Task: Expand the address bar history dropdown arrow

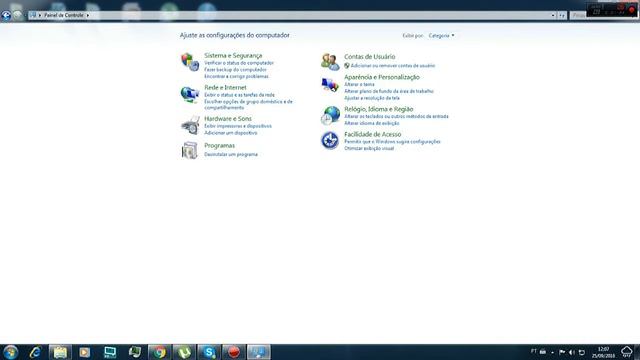Action: [x=553, y=16]
